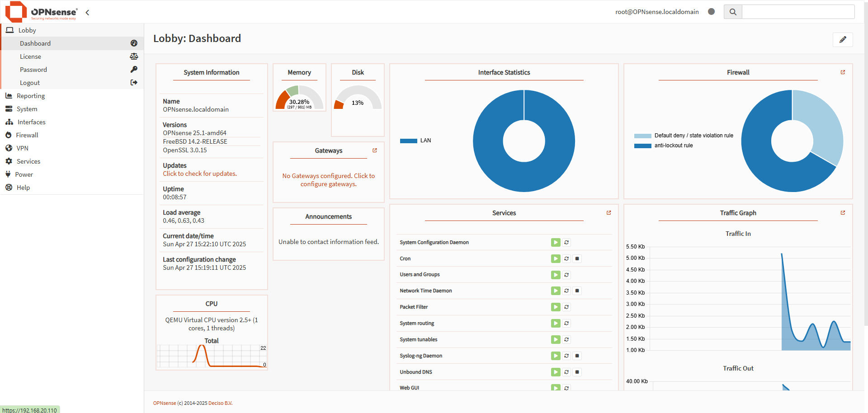The image size is (868, 413).
Task: Expand the VPN section
Action: coord(72,148)
